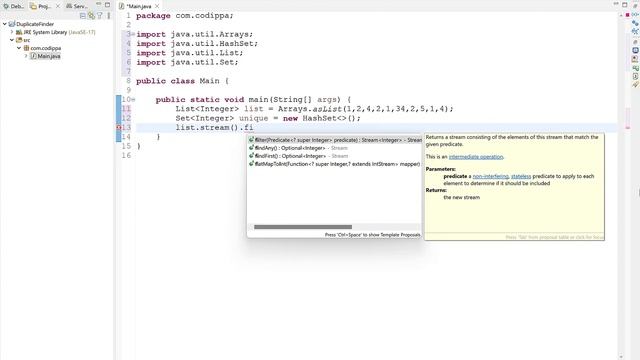Click the red error indicator atop overview ruler
The height and width of the screenshot is (360, 640).
pos(627,15)
